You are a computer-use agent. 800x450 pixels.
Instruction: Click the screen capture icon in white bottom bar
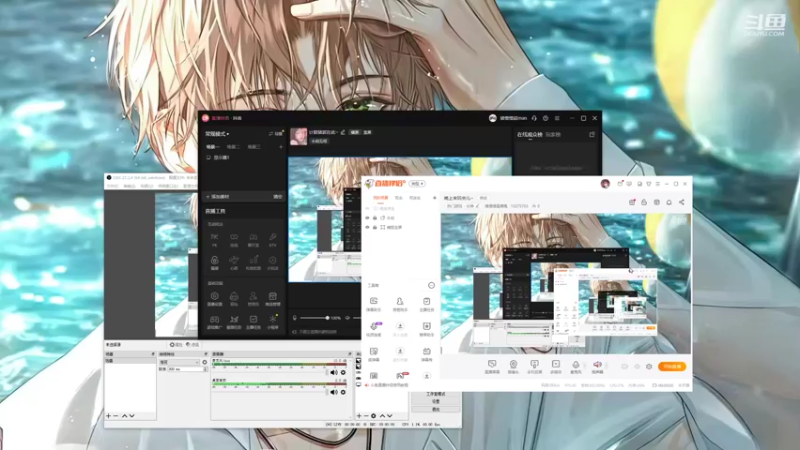tap(492, 366)
